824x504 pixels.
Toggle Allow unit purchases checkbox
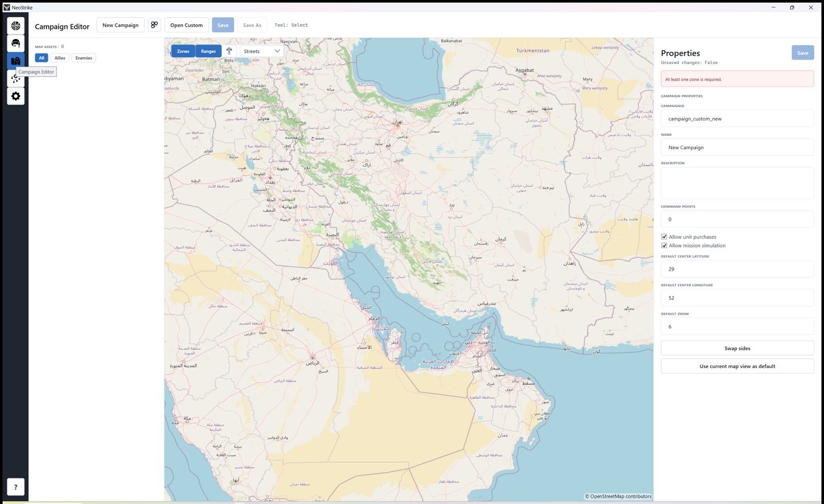point(664,237)
